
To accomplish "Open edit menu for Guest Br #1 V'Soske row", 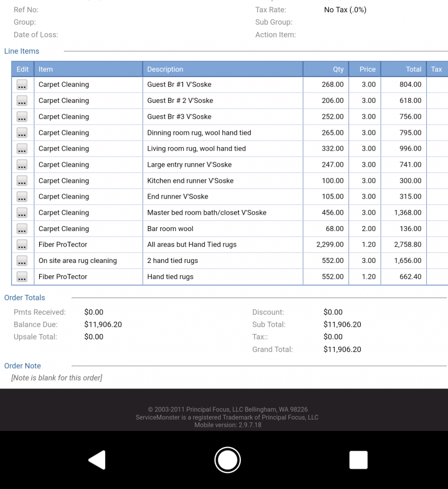I will click(22, 84).
